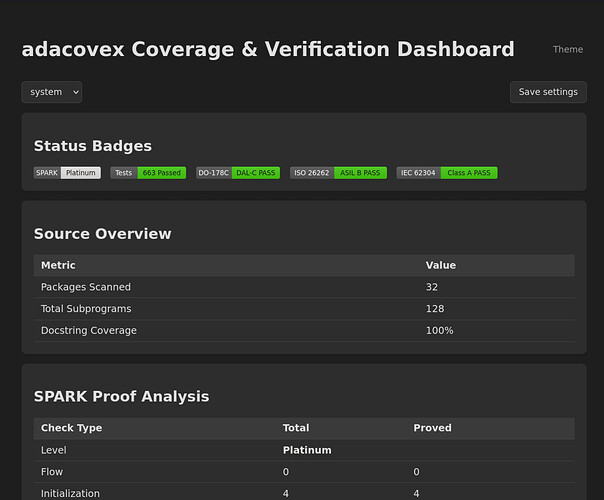Click the Initialization total value 4
Screen dimensions: 604x500
[x=286, y=493]
